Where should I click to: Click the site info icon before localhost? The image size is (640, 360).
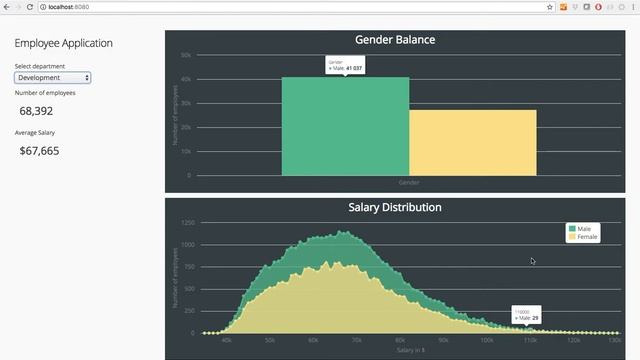click(43, 7)
